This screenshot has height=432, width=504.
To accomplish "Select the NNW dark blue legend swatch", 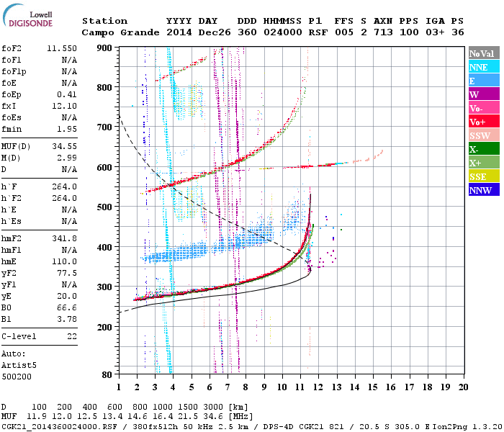I will click(484, 189).
